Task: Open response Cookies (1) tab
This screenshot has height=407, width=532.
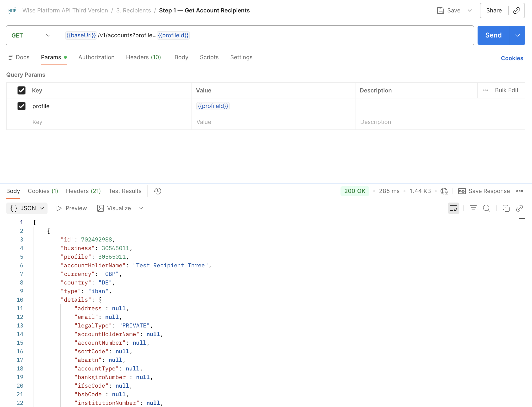Action: 43,191
